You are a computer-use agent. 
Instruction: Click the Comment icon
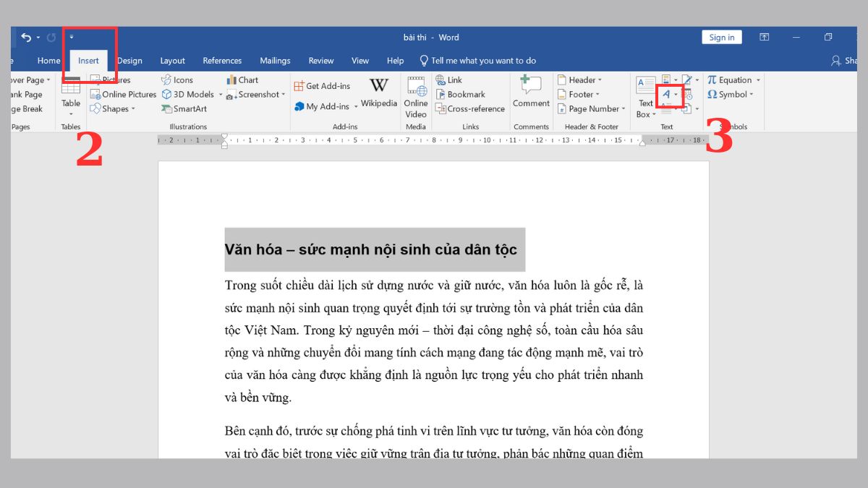click(x=531, y=92)
